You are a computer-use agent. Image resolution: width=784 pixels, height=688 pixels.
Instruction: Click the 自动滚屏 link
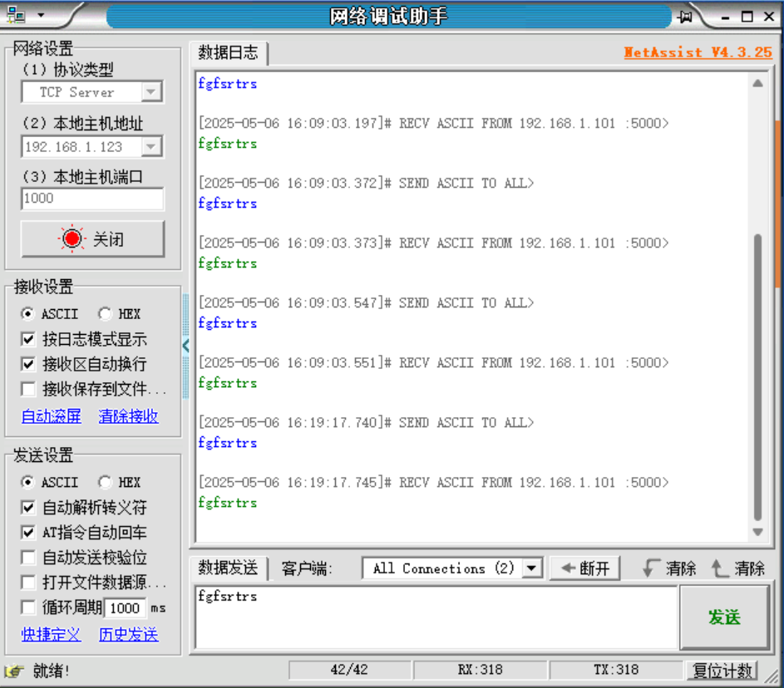(x=51, y=415)
